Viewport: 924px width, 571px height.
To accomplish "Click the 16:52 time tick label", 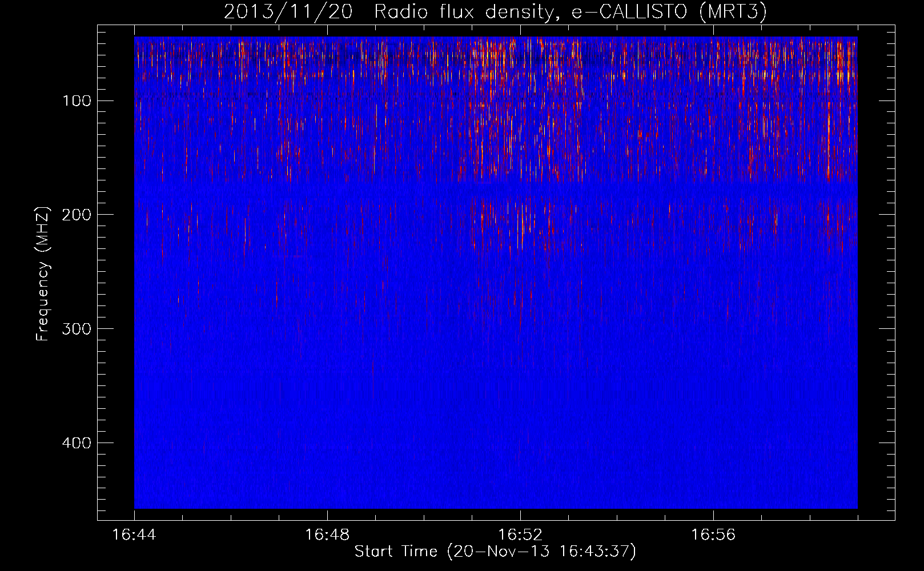I will [x=520, y=535].
